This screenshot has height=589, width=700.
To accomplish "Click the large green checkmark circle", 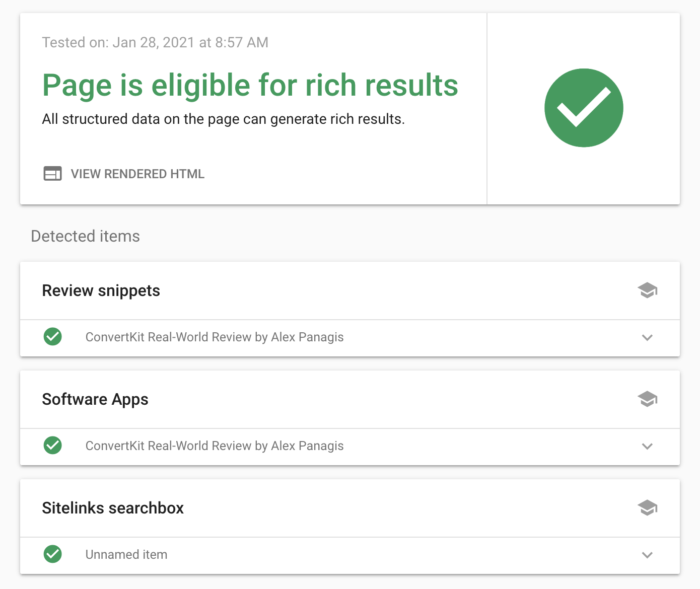I will tap(584, 108).
